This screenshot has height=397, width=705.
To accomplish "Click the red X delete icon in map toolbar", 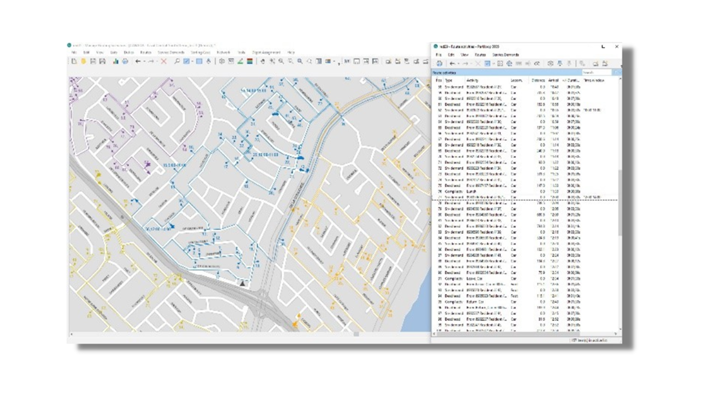I will click(x=164, y=61).
